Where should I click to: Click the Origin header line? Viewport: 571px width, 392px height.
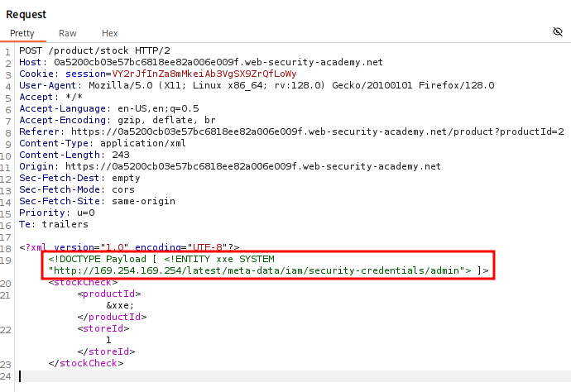(230, 167)
